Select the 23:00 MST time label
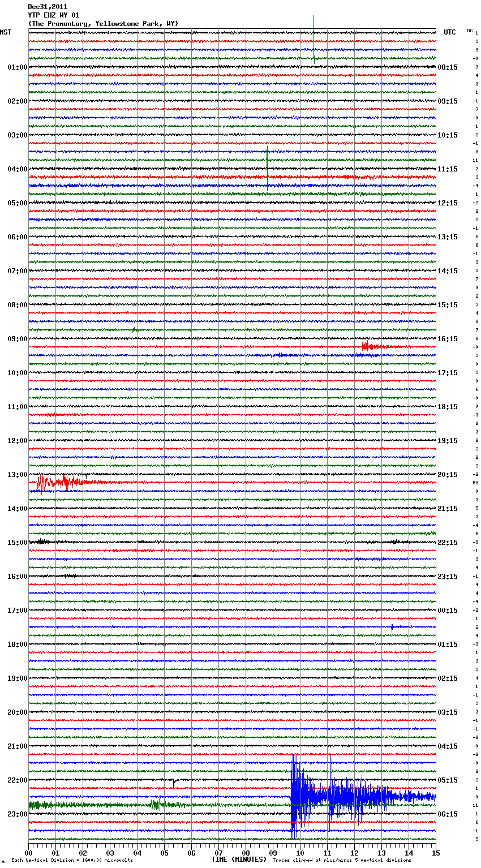Image resolution: width=481 pixels, height=868 pixels. pyautogui.click(x=18, y=814)
